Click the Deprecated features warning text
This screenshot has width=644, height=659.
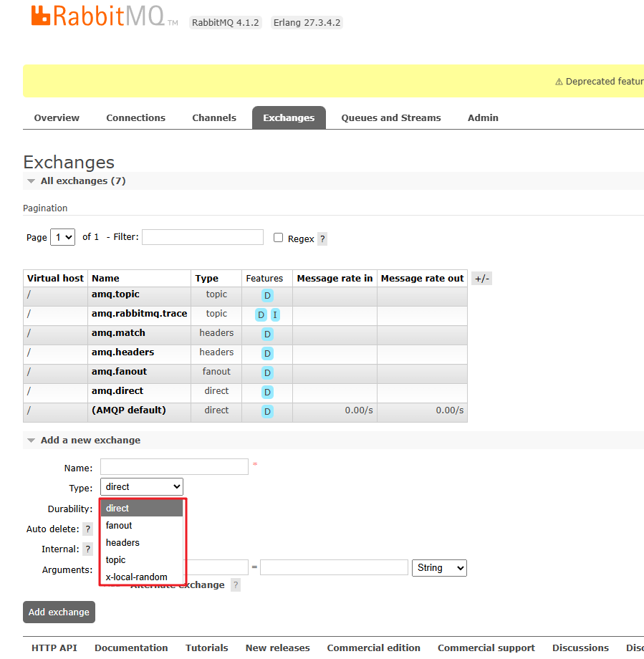click(600, 81)
